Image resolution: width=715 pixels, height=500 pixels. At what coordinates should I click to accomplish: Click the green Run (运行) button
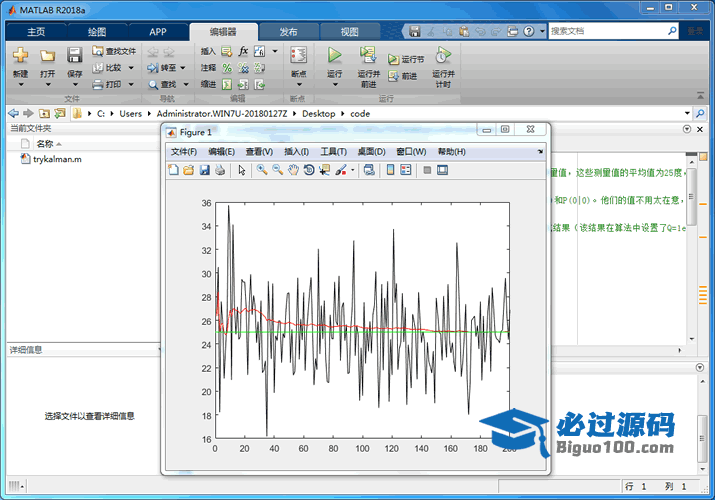coord(335,55)
